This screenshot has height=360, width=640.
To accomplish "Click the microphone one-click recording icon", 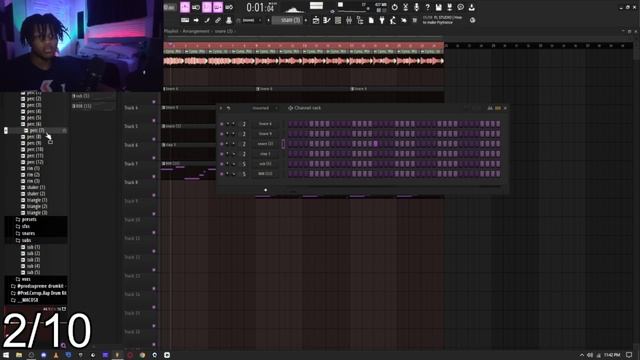I will (416, 7).
